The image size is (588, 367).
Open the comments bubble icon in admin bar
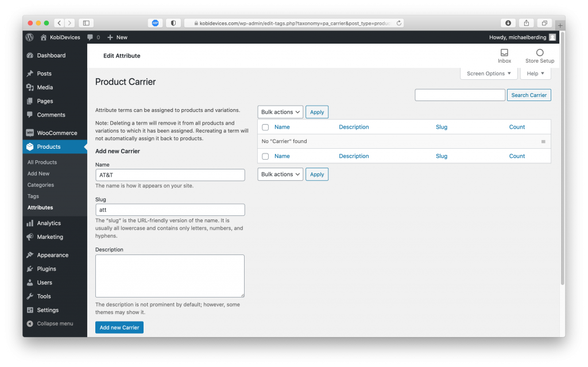tap(90, 37)
